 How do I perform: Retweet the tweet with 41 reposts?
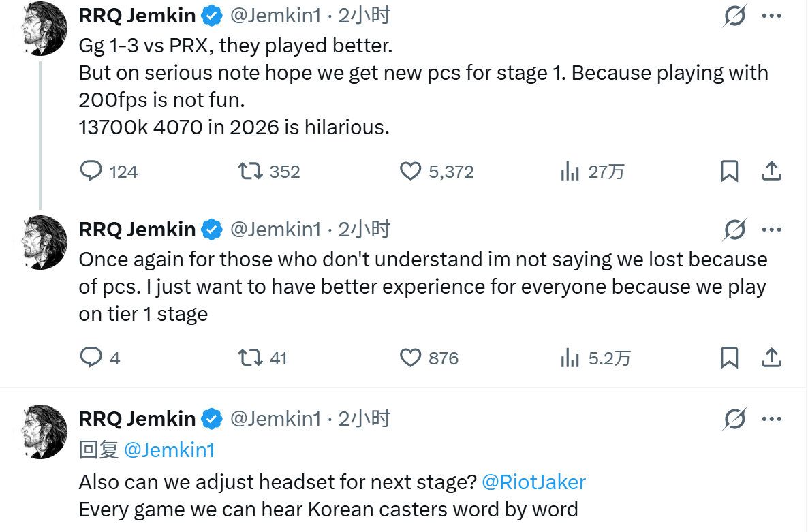251,358
